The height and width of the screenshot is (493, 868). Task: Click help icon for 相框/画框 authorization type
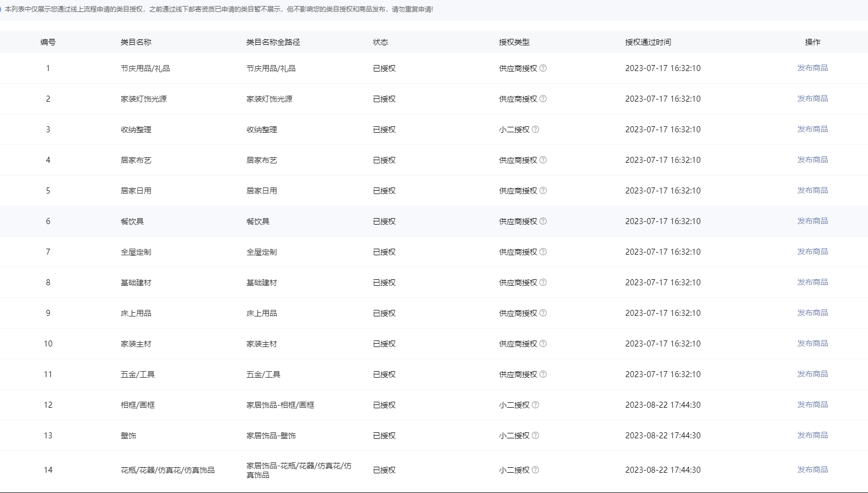(x=535, y=405)
